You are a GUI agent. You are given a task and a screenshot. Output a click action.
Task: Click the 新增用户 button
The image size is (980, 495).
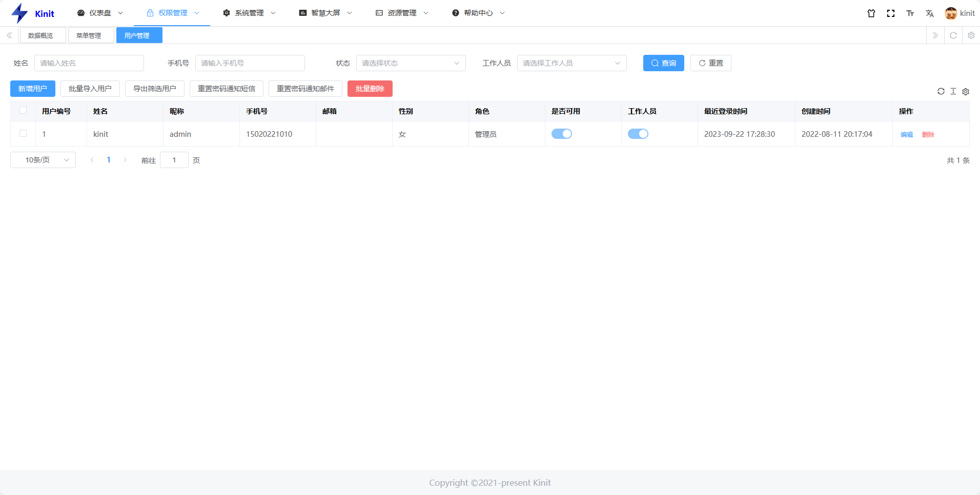[x=33, y=89]
